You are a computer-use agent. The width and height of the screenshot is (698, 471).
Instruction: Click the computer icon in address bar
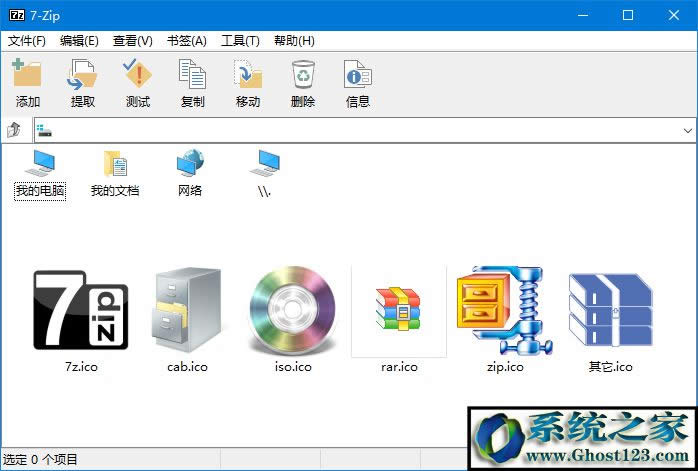coord(45,130)
